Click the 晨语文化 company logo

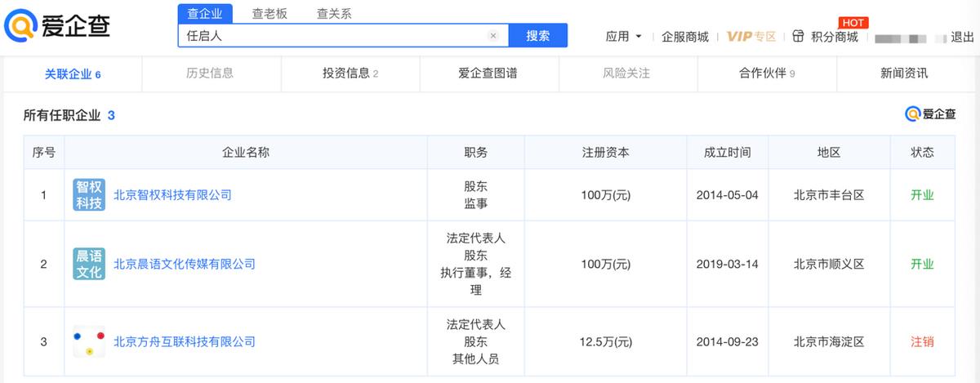click(x=89, y=264)
